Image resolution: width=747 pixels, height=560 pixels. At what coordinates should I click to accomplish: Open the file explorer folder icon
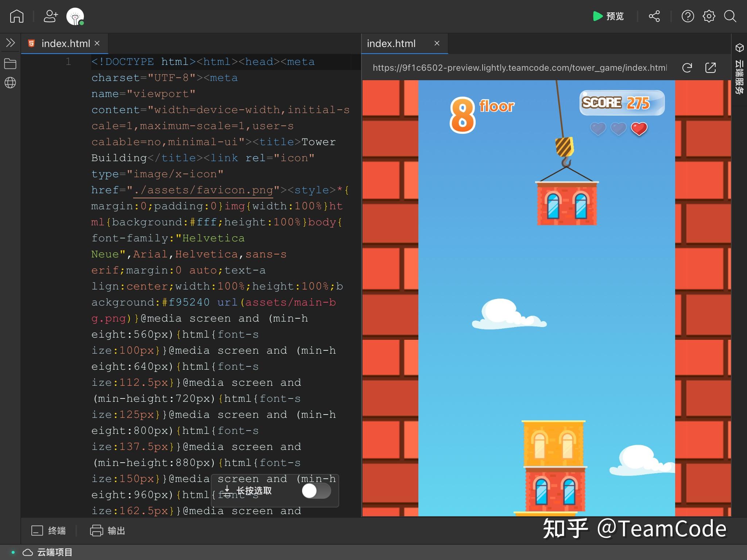[10, 64]
